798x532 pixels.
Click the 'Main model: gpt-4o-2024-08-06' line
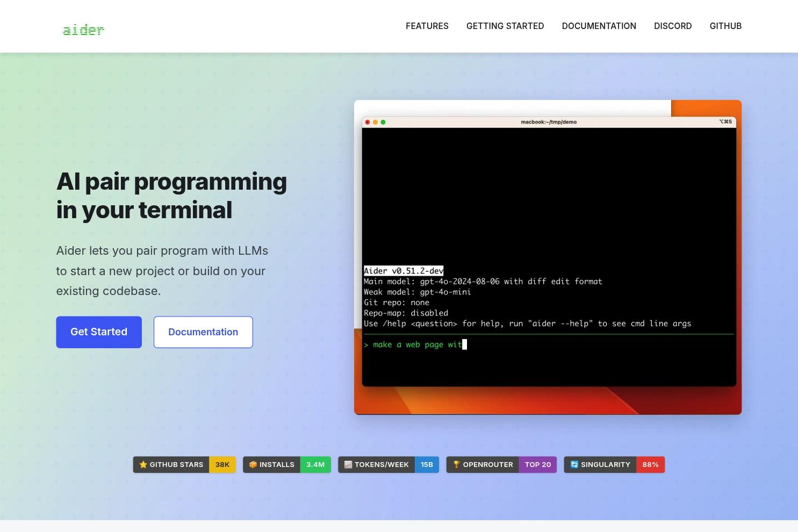pos(483,282)
